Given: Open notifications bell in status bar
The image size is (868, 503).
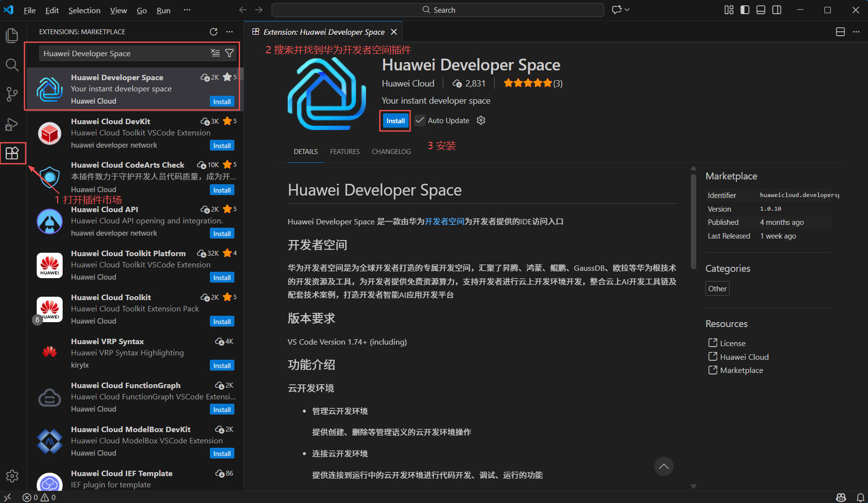Looking at the screenshot, I should tap(860, 497).
